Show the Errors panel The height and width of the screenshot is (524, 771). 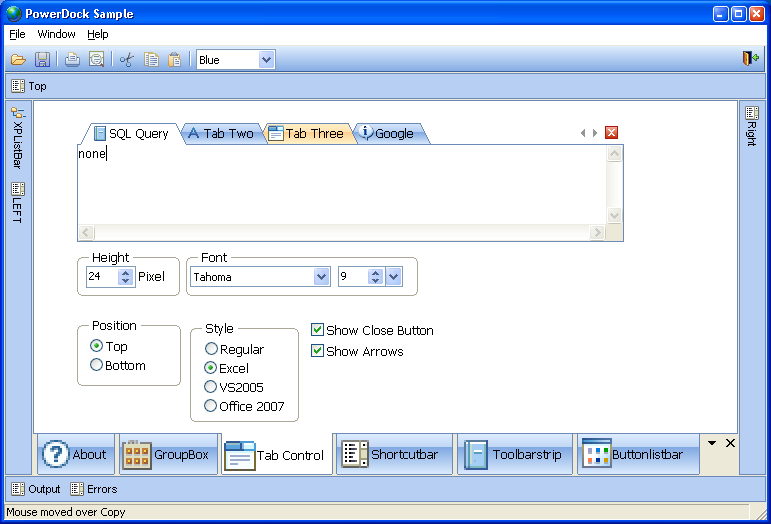pos(94,489)
